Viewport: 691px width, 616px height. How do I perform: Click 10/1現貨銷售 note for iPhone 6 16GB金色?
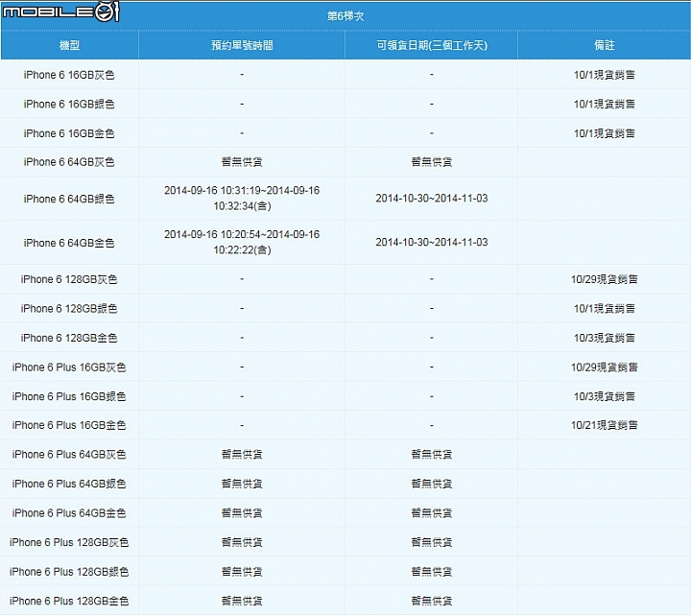tap(605, 133)
